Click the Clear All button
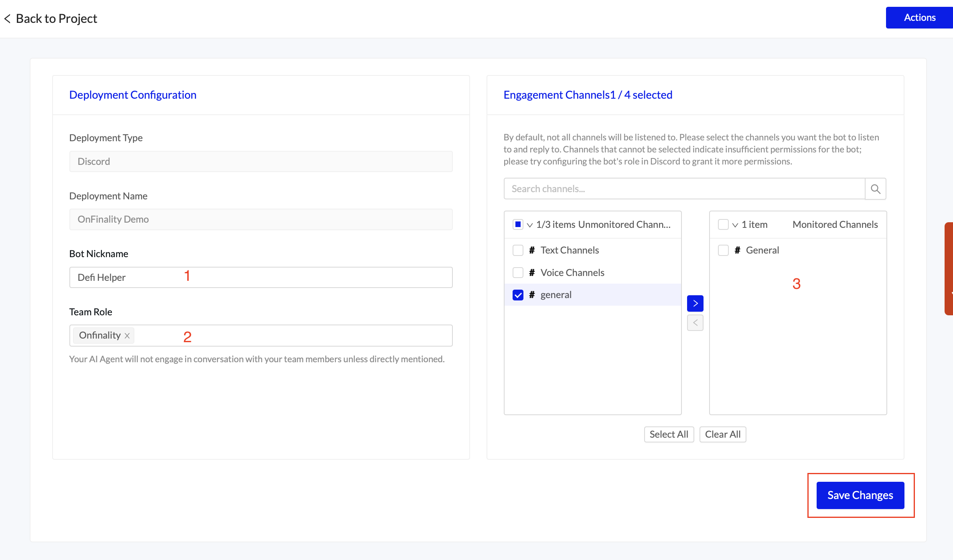 point(722,434)
